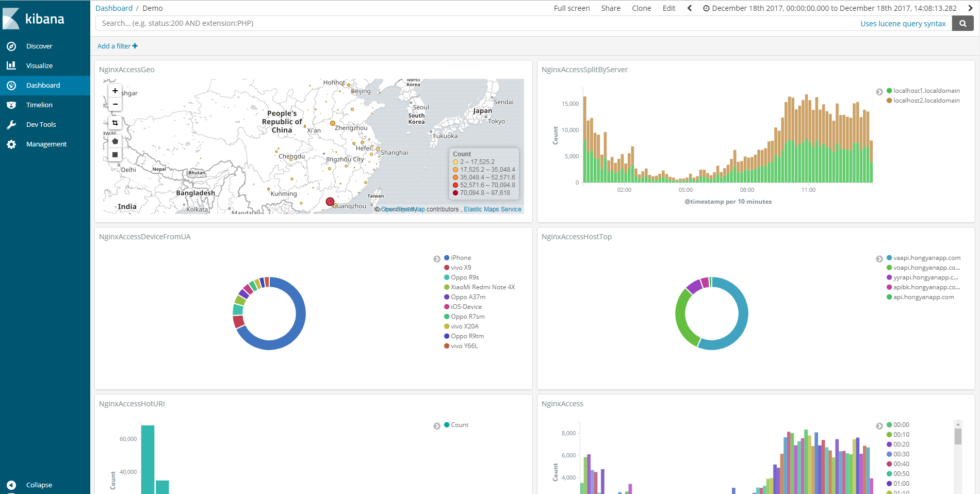Toggle NginxAccessHotURI legend arrow
980x494 pixels.
437,426
